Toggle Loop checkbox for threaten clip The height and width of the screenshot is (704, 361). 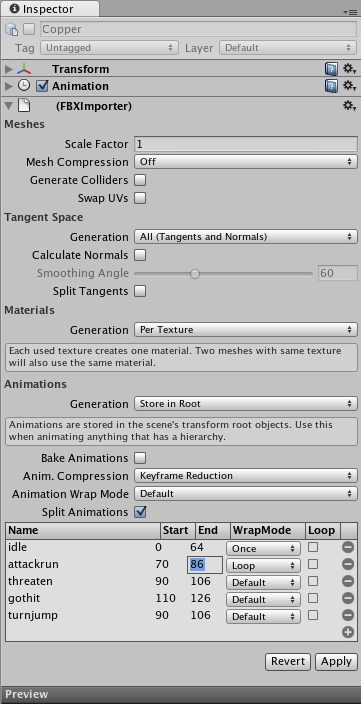[313, 581]
